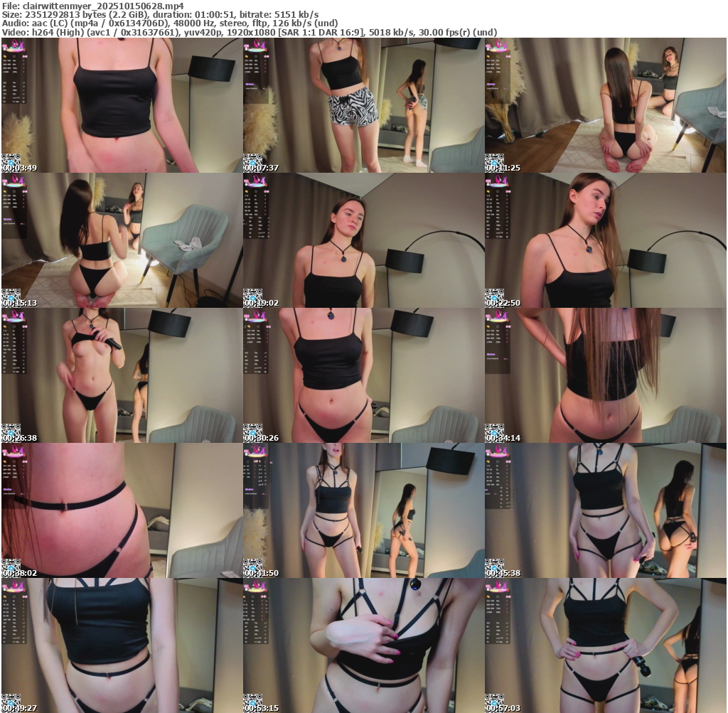Image resolution: width=728 pixels, height=713 pixels.
Task: Open the frame stamped 00:15:13
Action: [122, 240]
